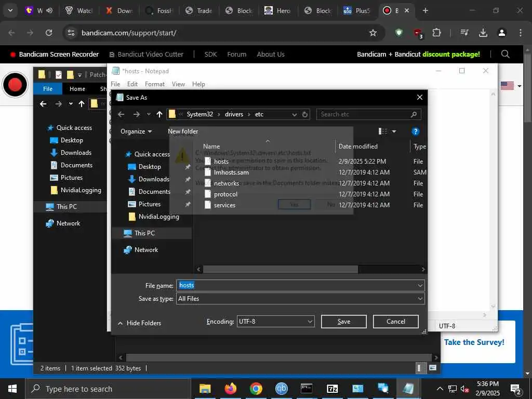Image resolution: width=532 pixels, height=399 pixels.
Task: Select the protocol file row
Action: (x=225, y=194)
